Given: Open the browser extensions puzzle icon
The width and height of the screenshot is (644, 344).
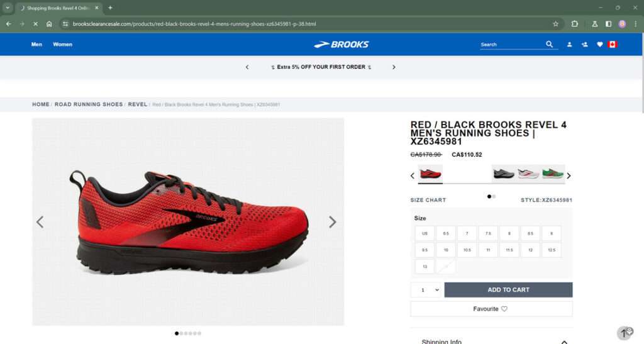Looking at the screenshot, I should click(575, 24).
